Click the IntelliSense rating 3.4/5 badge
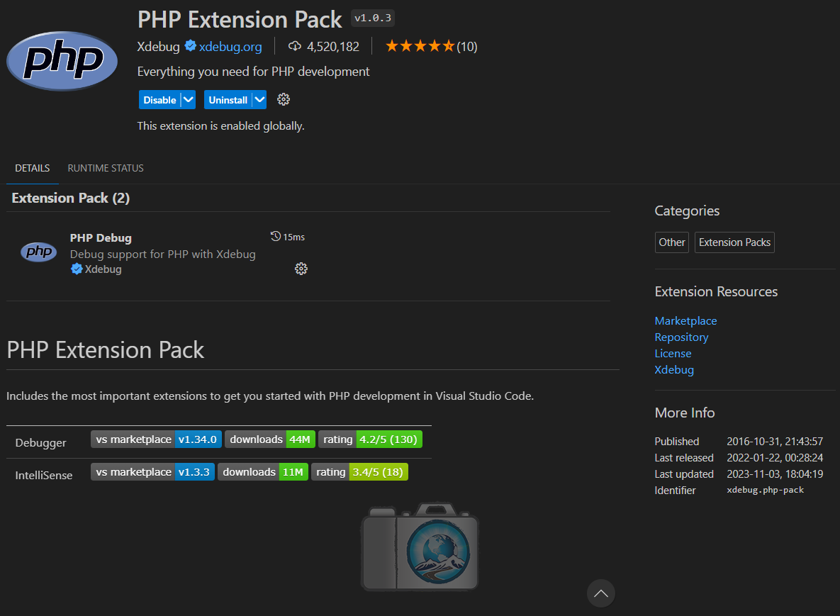The image size is (840, 616). pos(359,472)
